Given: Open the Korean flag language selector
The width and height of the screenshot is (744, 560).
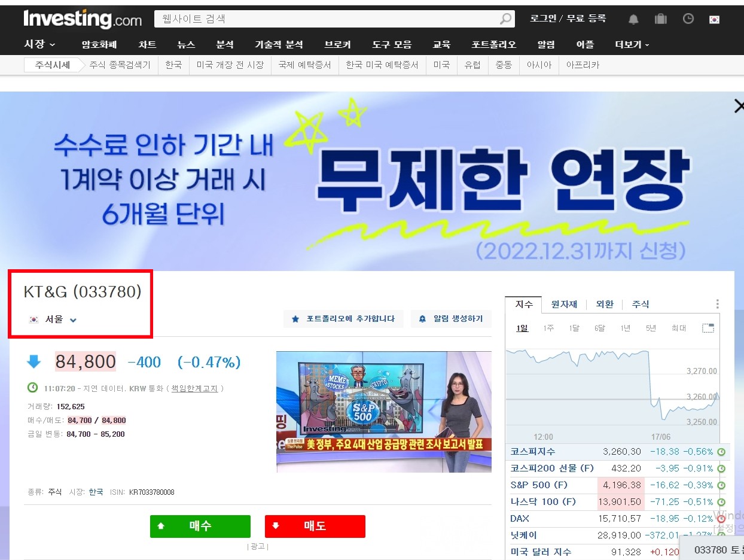Looking at the screenshot, I should 714,19.
